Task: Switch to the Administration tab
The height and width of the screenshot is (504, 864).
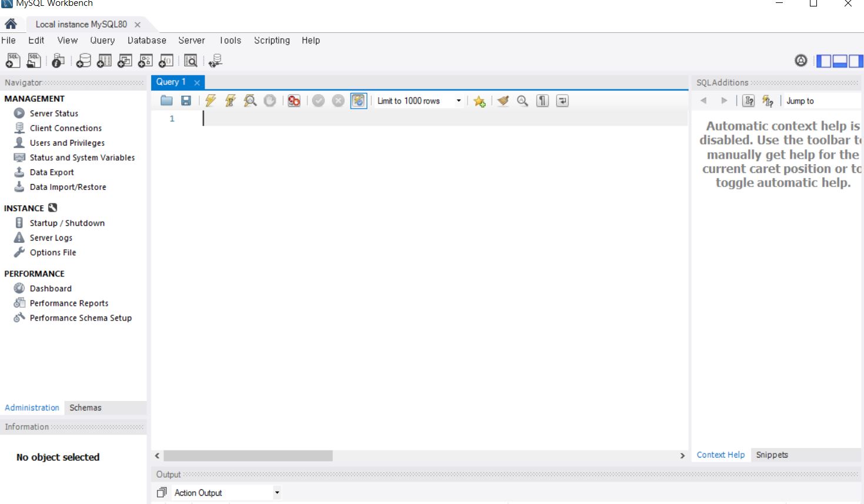Action: (x=32, y=408)
